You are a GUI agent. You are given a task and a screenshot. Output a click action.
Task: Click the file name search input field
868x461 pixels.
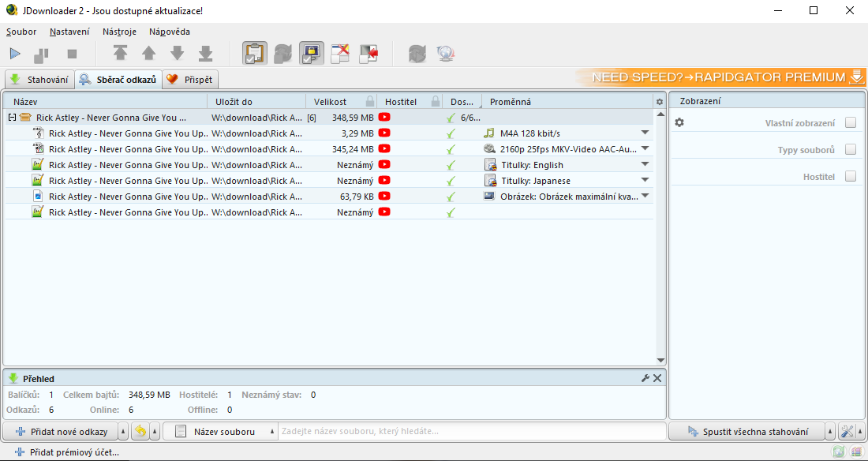(472, 432)
